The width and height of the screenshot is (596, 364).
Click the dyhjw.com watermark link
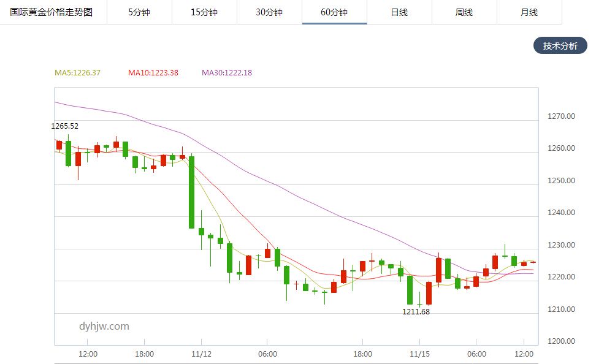tap(104, 327)
